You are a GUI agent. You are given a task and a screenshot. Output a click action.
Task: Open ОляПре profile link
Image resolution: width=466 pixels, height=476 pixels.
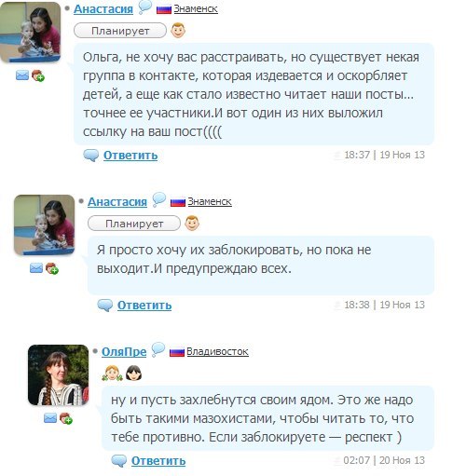(x=124, y=352)
